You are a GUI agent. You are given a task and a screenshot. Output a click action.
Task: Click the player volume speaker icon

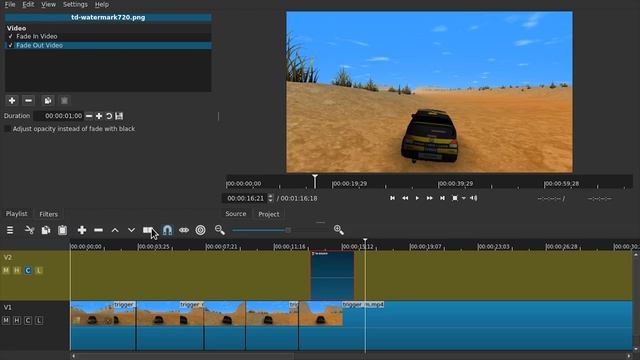tap(473, 198)
